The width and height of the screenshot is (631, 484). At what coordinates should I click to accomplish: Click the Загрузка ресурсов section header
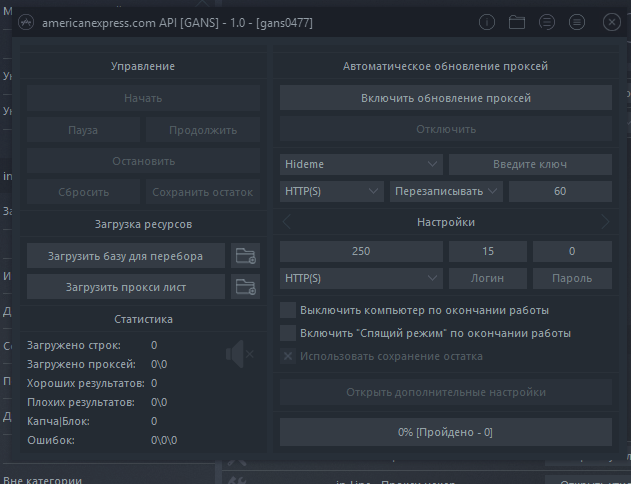(143, 224)
